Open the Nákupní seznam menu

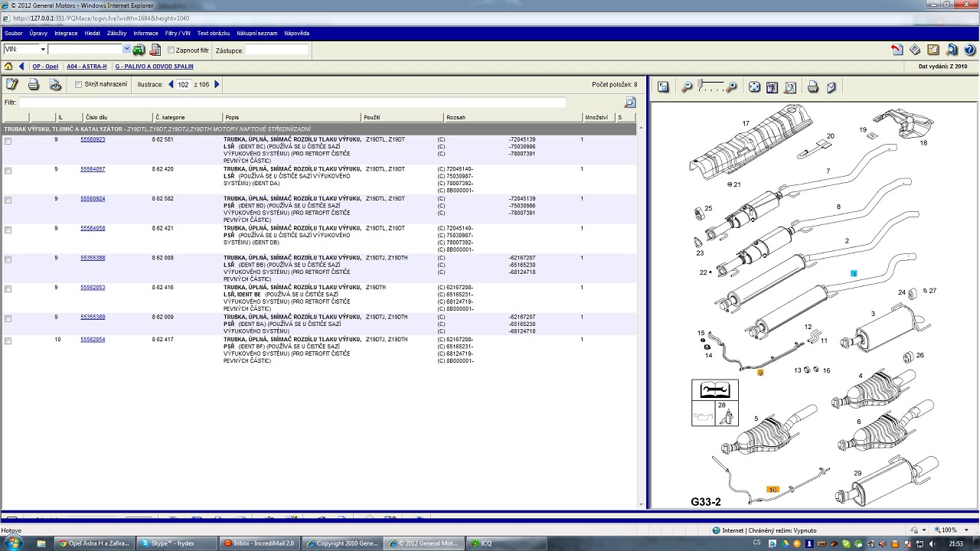pyautogui.click(x=256, y=34)
